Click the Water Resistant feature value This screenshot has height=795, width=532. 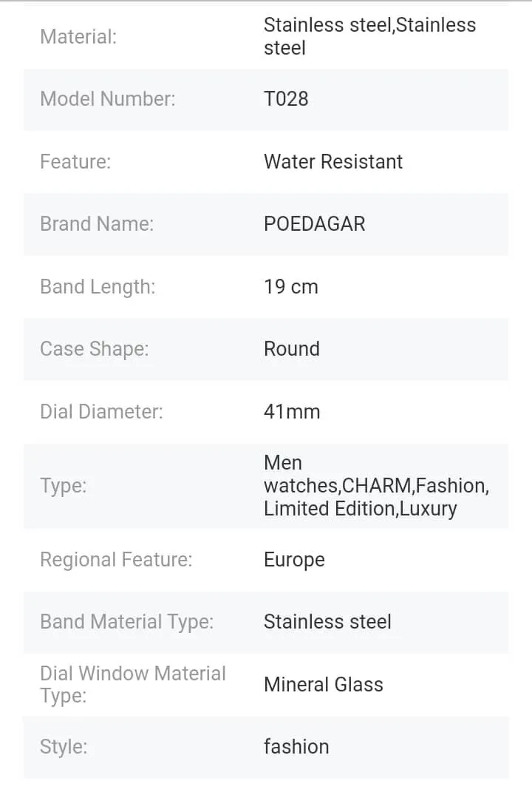pos(333,162)
